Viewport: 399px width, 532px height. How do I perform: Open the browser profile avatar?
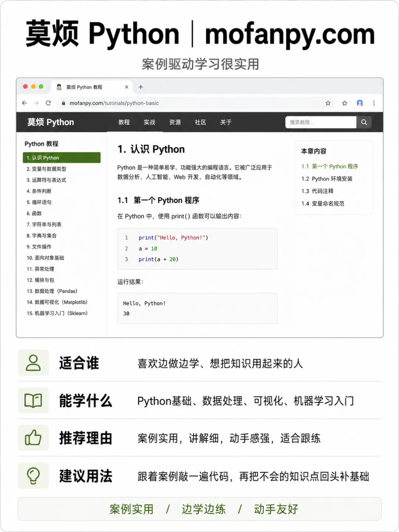[x=360, y=103]
